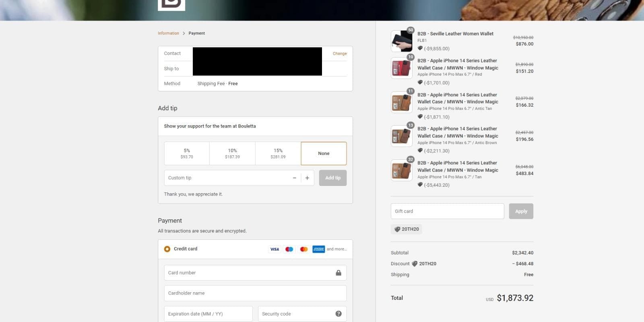The image size is (644, 322).
Task: Click the Bouletta store logo
Action: coord(171,5)
